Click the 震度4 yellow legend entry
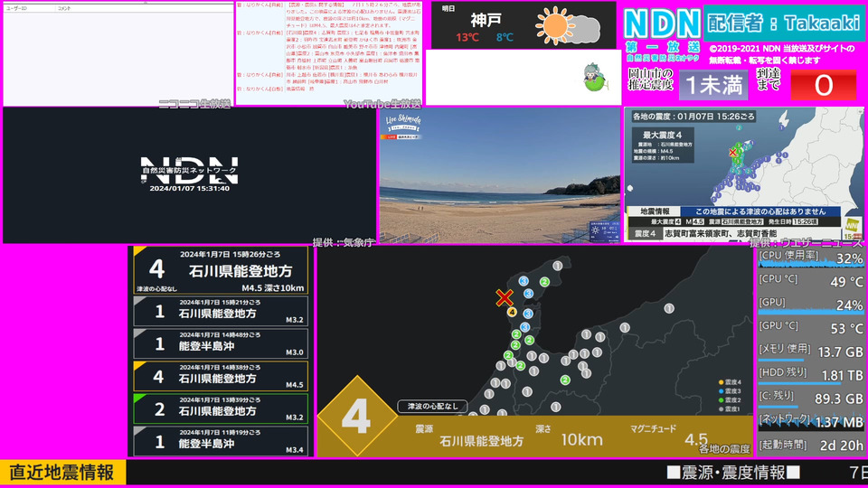The image size is (868, 488). (x=730, y=382)
